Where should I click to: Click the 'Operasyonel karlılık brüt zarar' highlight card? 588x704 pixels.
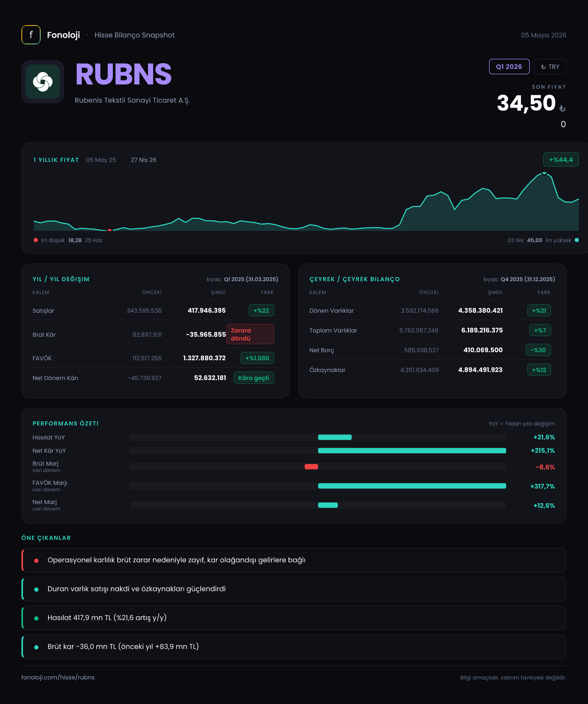[294, 560]
